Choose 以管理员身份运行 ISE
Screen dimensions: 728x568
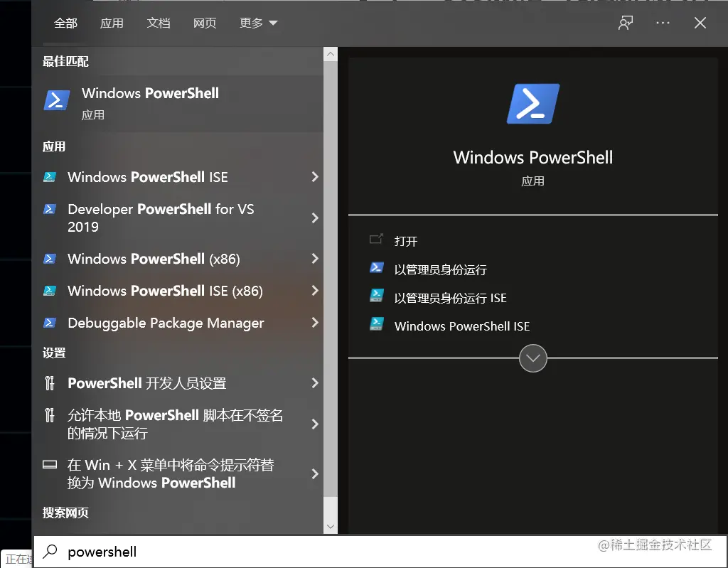click(450, 298)
